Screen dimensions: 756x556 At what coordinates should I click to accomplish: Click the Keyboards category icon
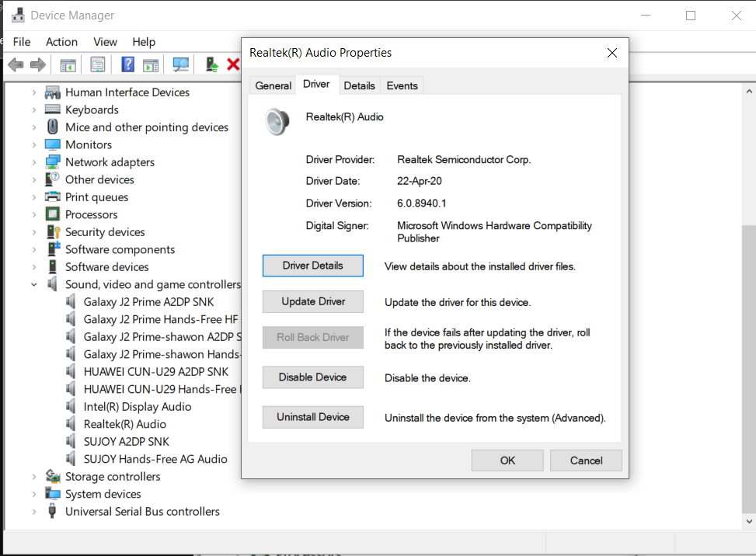click(x=53, y=109)
